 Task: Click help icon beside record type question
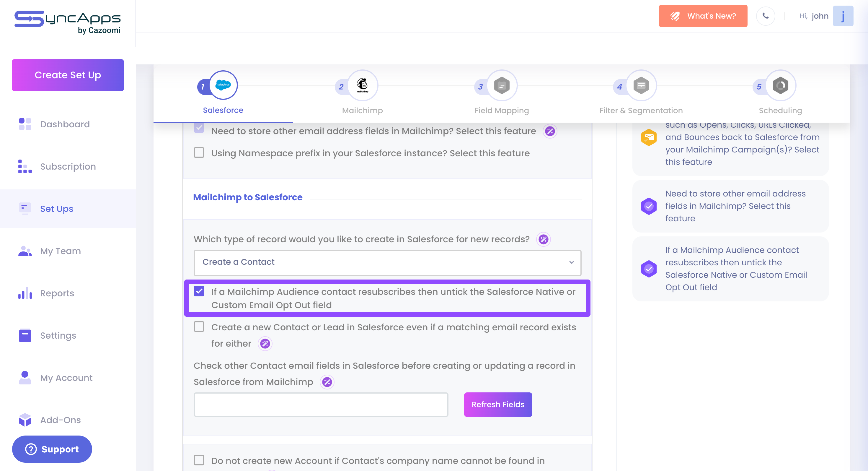point(543,239)
